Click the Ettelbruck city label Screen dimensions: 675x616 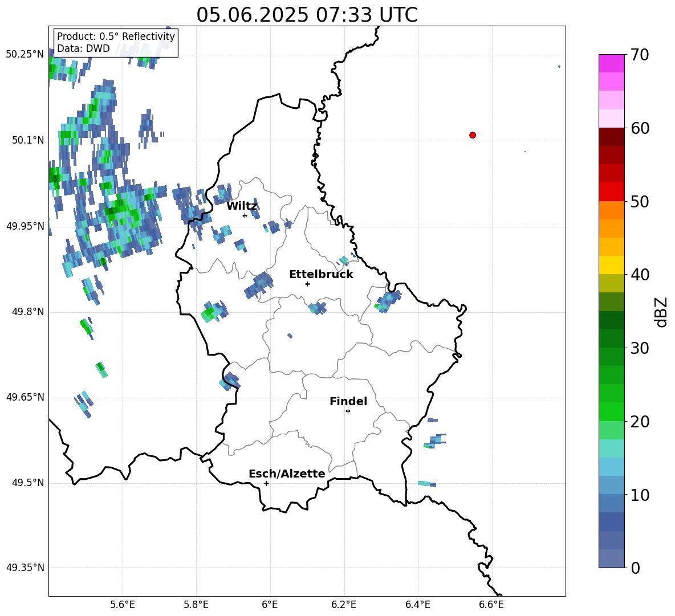321,275
